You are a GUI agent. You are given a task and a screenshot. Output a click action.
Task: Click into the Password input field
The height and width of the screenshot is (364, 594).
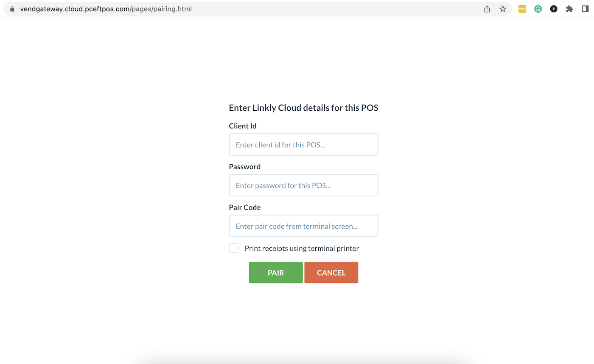(x=303, y=185)
